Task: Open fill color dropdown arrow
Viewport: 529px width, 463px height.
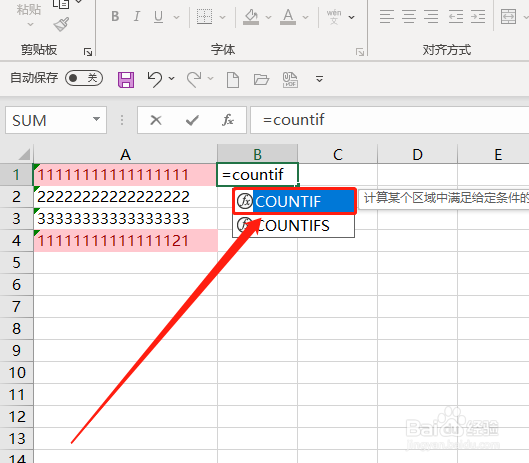Action: [x=269, y=17]
